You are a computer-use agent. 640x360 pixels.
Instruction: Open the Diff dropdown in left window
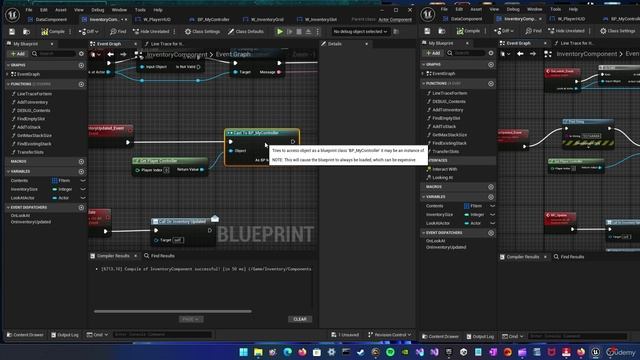[89, 31]
